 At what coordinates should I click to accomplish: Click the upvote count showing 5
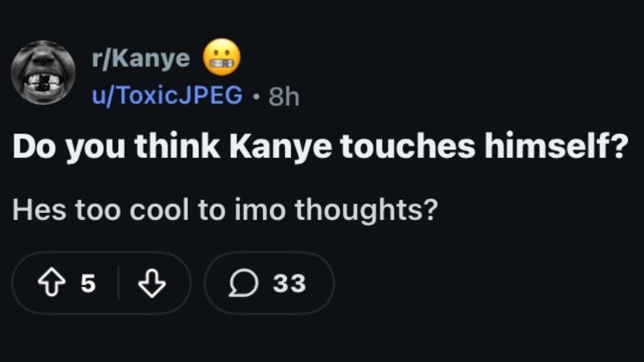click(x=88, y=284)
